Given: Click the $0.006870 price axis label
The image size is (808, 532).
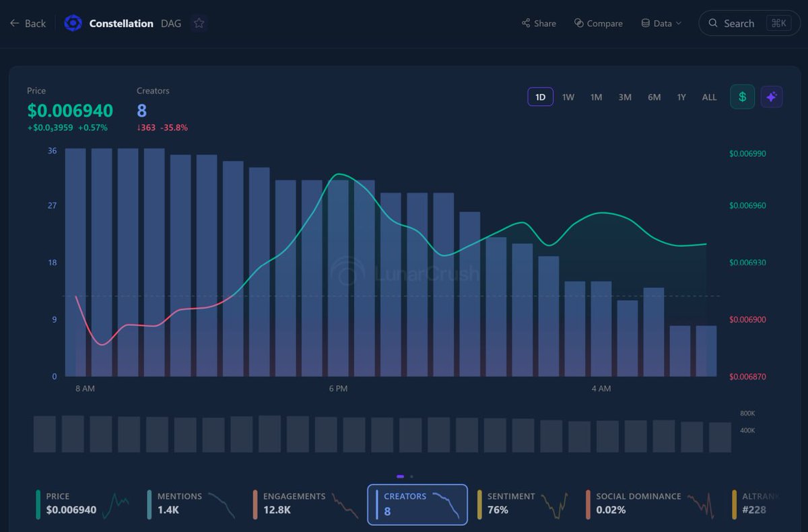Looking at the screenshot, I should (x=747, y=376).
